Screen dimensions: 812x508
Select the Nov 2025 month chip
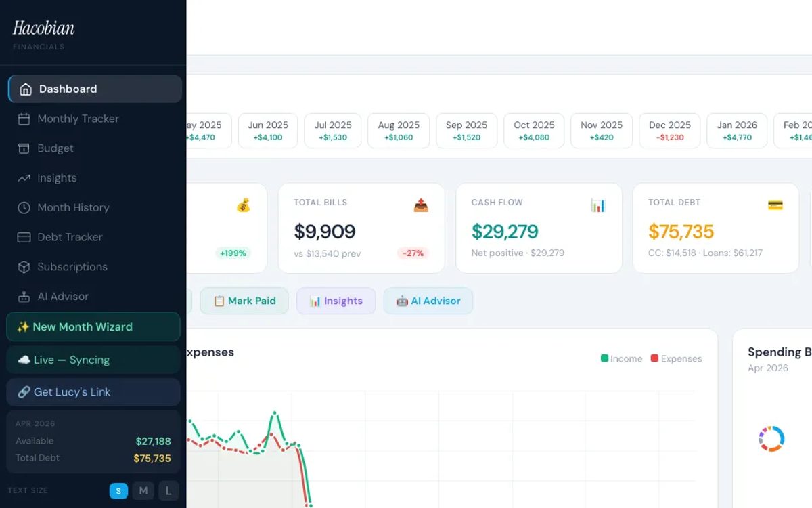[x=602, y=131]
